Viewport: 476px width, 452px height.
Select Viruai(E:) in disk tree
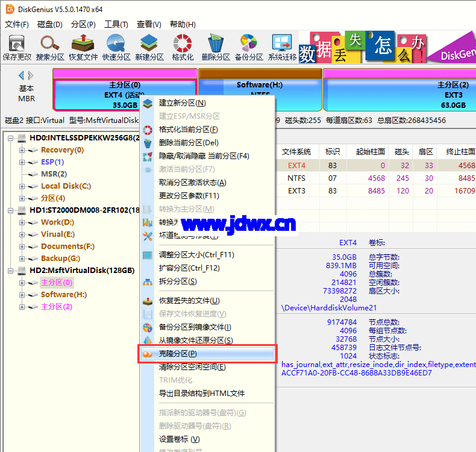coord(58,234)
